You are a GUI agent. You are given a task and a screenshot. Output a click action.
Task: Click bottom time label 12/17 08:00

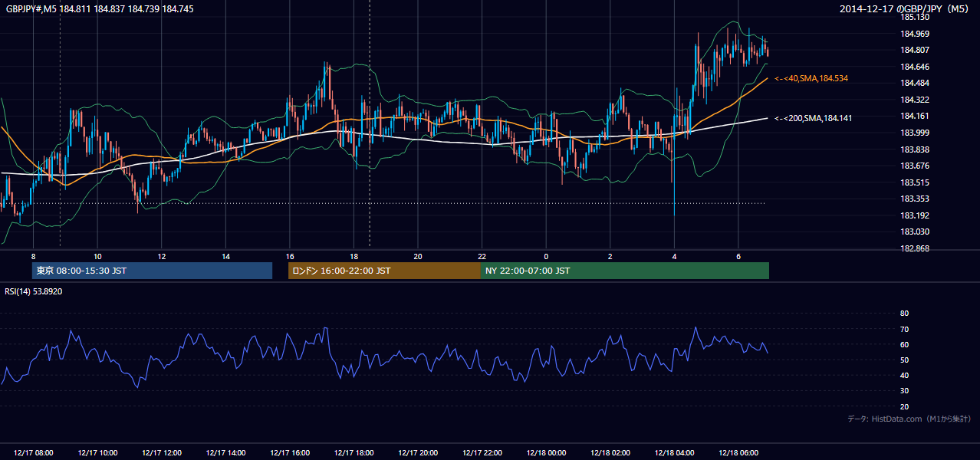(x=34, y=453)
